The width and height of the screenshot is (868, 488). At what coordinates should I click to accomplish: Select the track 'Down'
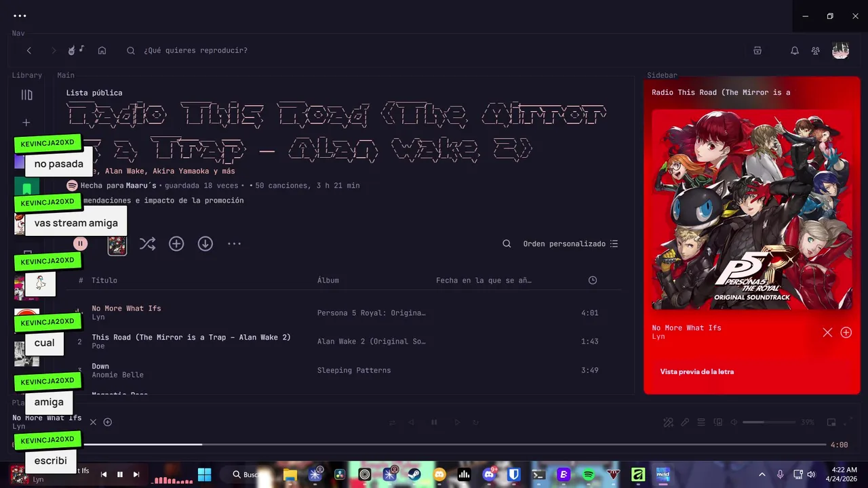[100, 367]
